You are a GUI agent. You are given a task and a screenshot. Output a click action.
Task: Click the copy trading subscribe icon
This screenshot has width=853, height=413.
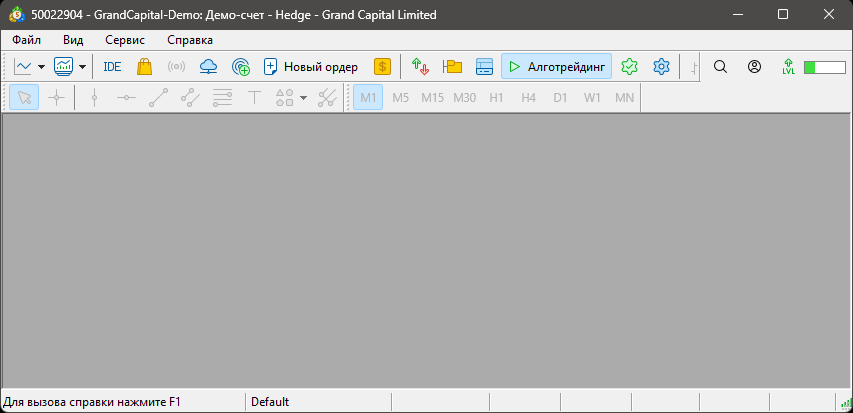(x=240, y=67)
